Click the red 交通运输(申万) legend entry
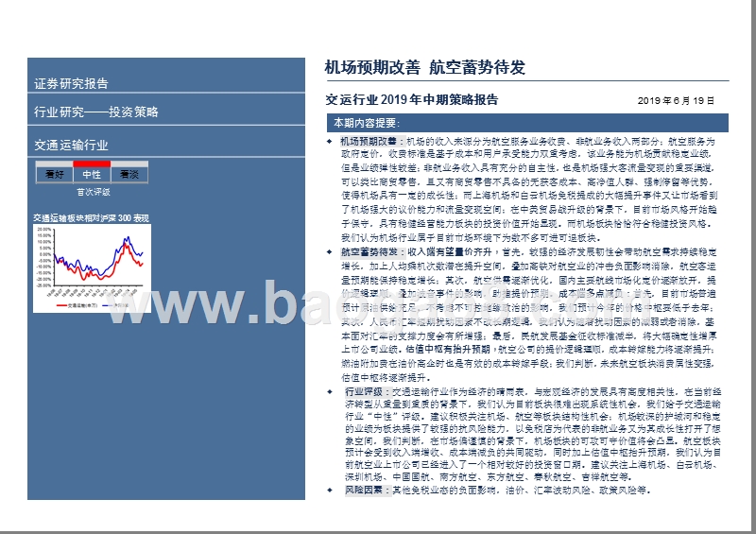756x534 pixels. [x=77, y=305]
